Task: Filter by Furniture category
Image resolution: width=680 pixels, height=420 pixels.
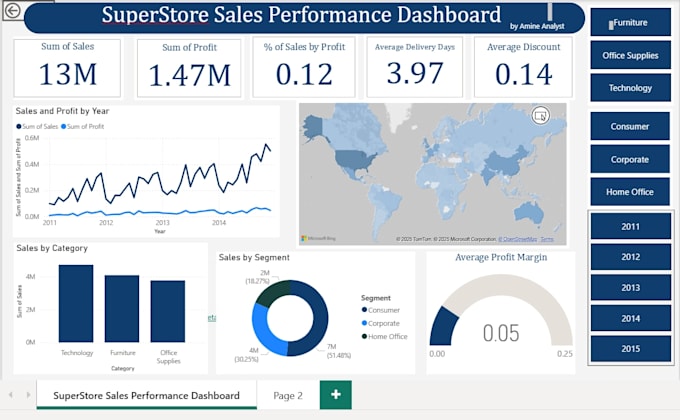Action: coord(631,22)
